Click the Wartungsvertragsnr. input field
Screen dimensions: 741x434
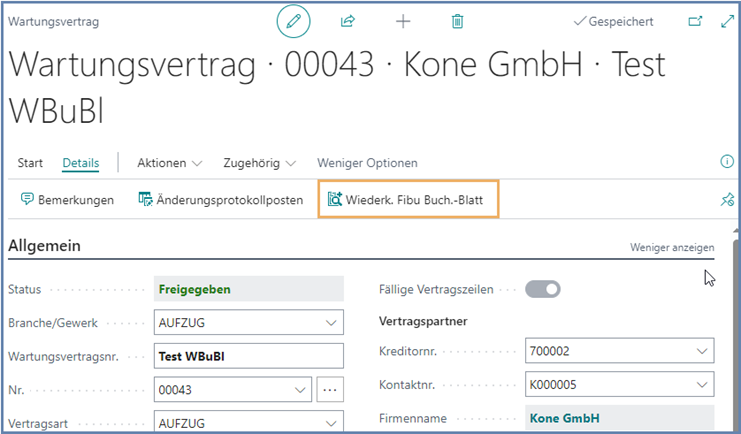(x=248, y=356)
